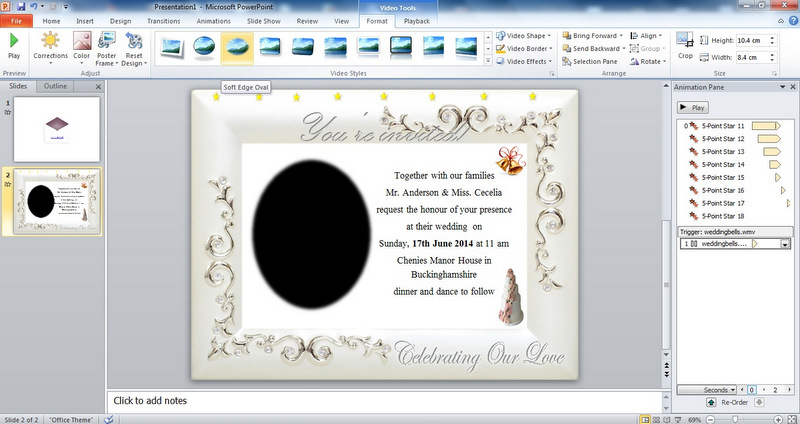Increase height with the spinner arrows
The height and width of the screenshot is (424, 800).
(x=772, y=38)
